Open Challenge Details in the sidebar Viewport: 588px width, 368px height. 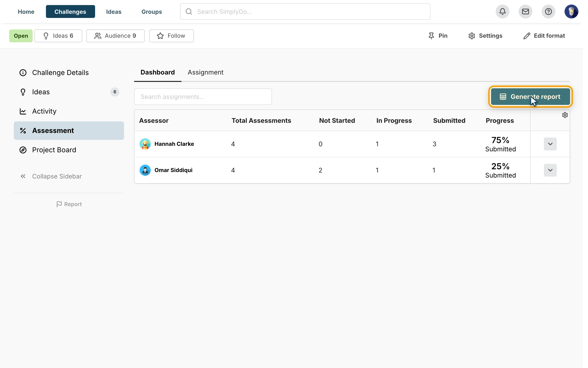[69, 72]
